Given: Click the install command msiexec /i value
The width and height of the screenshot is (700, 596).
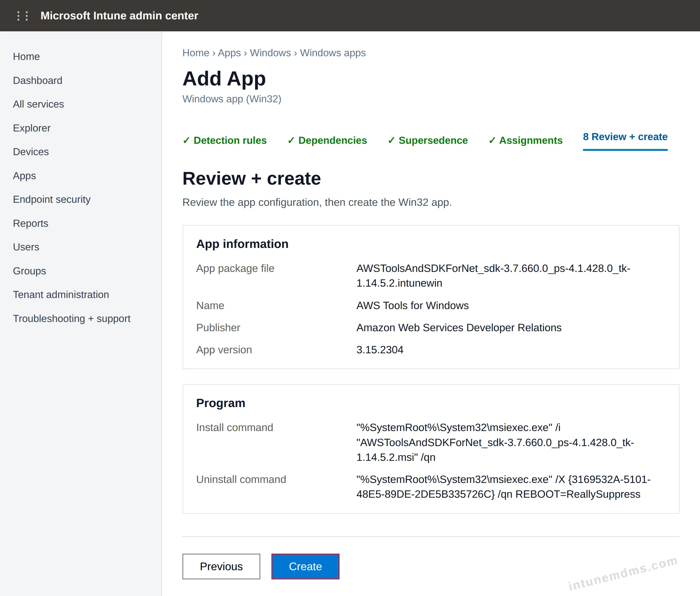Looking at the screenshot, I should 495,442.
